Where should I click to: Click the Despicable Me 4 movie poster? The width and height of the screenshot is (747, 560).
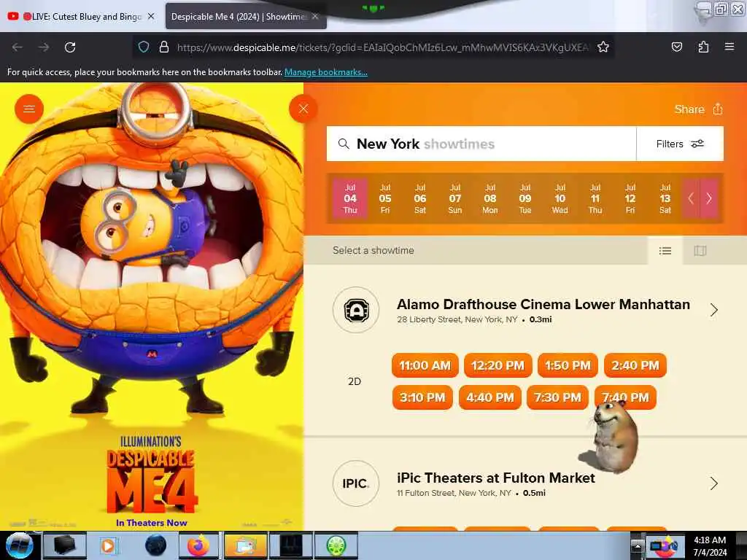pos(152,306)
